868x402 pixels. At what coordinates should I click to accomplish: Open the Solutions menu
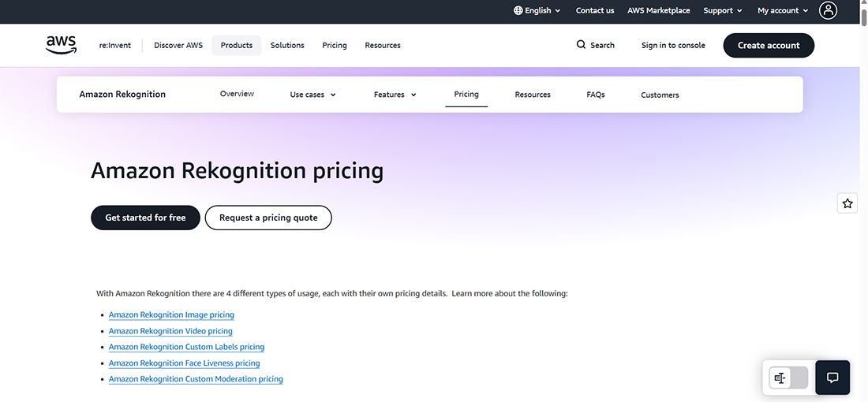(x=287, y=46)
